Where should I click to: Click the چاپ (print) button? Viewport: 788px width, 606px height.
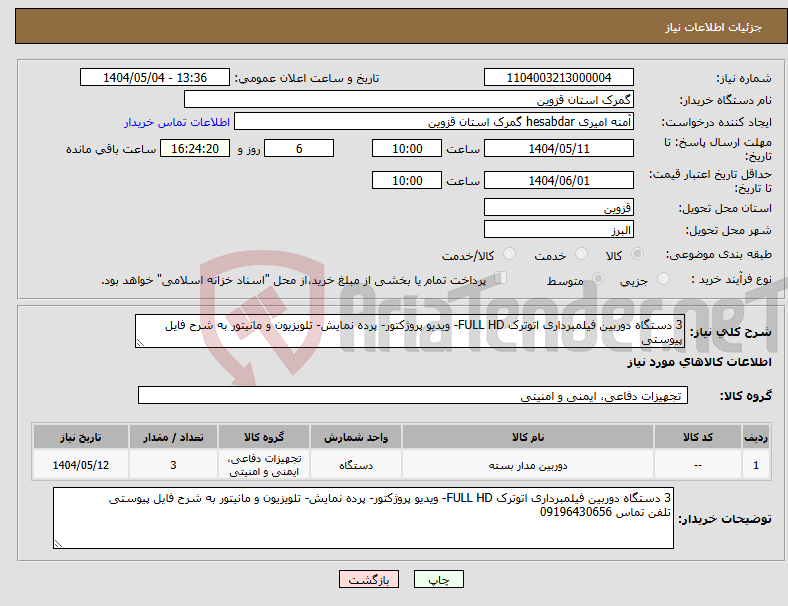click(438, 579)
